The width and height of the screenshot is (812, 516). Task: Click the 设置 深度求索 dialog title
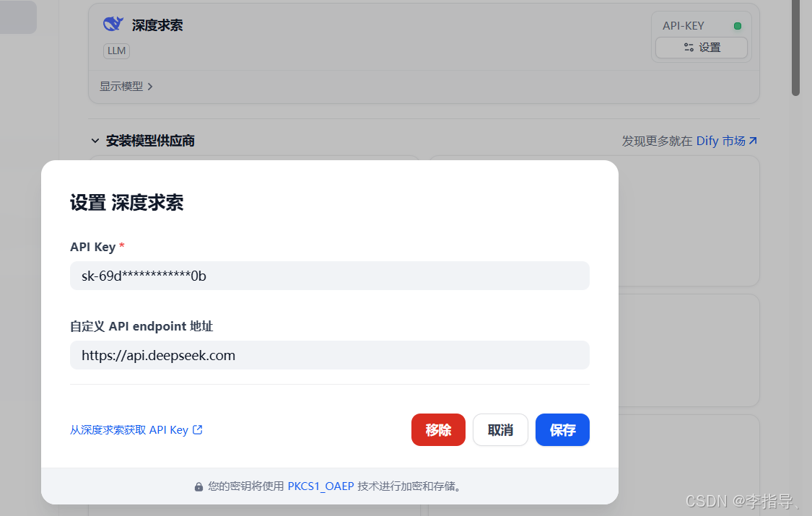click(x=127, y=203)
